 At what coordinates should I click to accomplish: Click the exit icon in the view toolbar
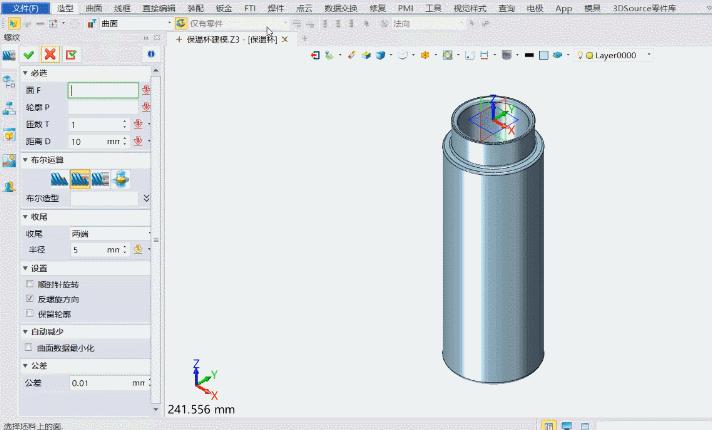(x=315, y=55)
